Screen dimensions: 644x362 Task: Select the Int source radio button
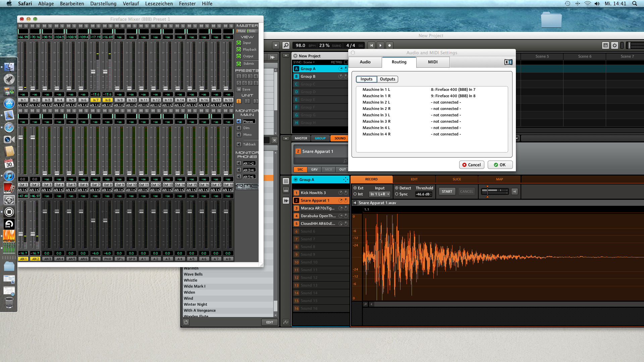pos(355,194)
